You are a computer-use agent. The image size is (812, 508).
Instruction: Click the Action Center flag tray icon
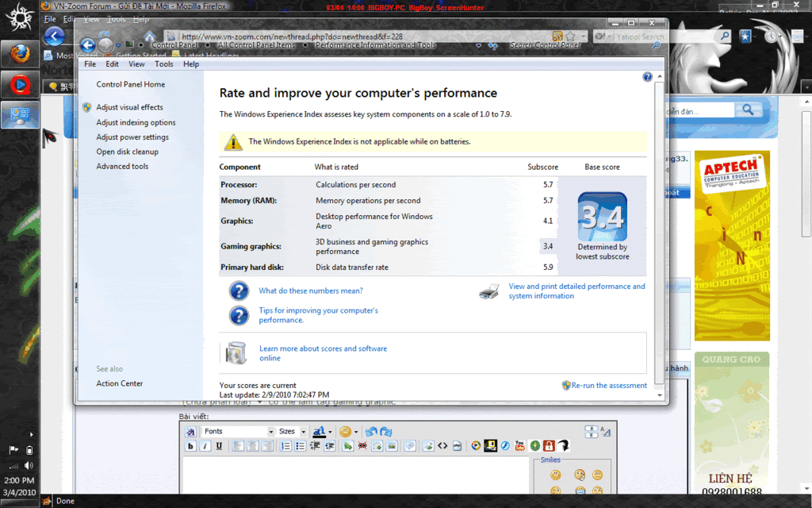click(13, 450)
